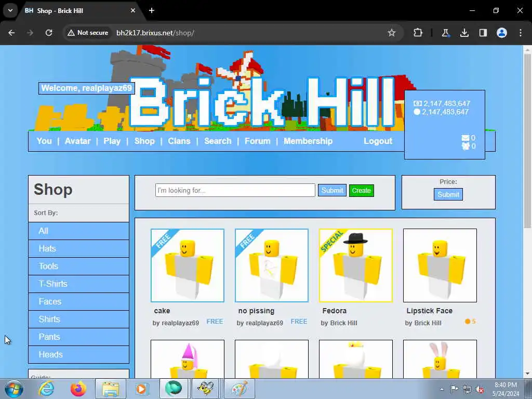This screenshot has width=532, height=399.
Task: Open Membership navigation link
Action: pos(308,141)
